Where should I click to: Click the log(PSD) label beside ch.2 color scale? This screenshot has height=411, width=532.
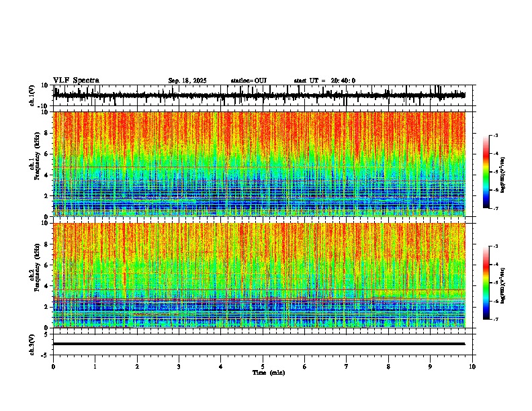[x=503, y=285]
